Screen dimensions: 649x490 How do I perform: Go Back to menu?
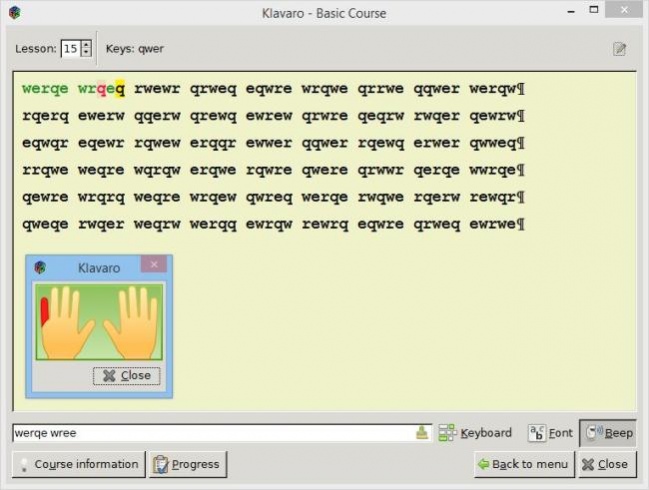(x=524, y=464)
